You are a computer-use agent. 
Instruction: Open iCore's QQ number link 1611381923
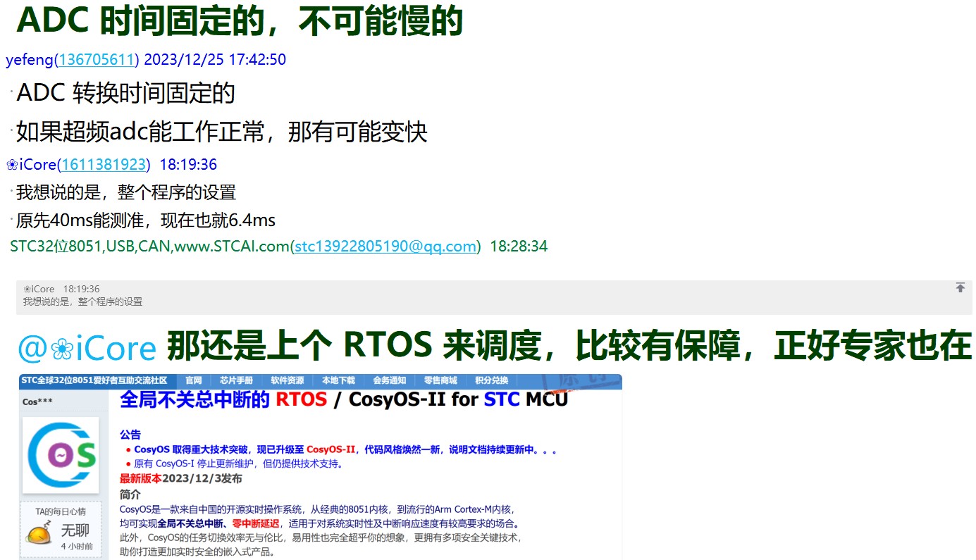pyautogui.click(x=104, y=165)
